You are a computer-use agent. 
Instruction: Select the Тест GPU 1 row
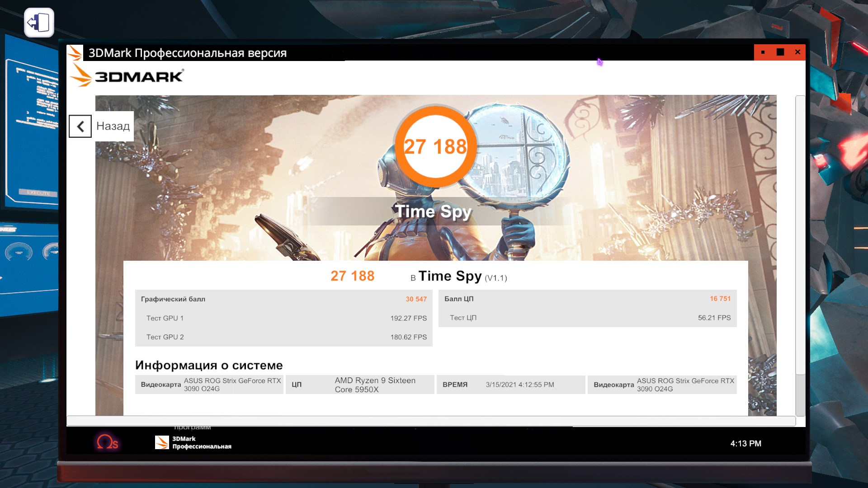283,318
